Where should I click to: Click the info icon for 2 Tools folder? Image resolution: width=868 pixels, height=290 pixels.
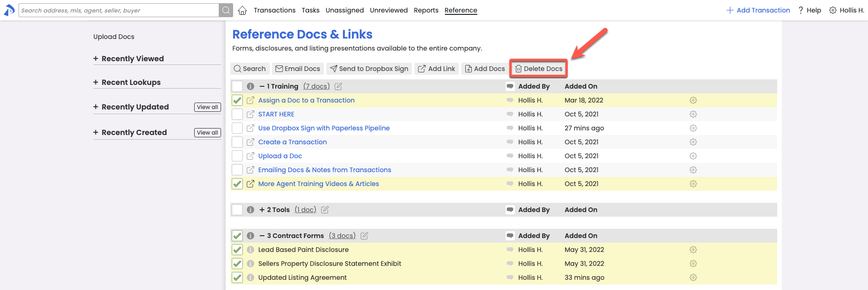pos(250,210)
